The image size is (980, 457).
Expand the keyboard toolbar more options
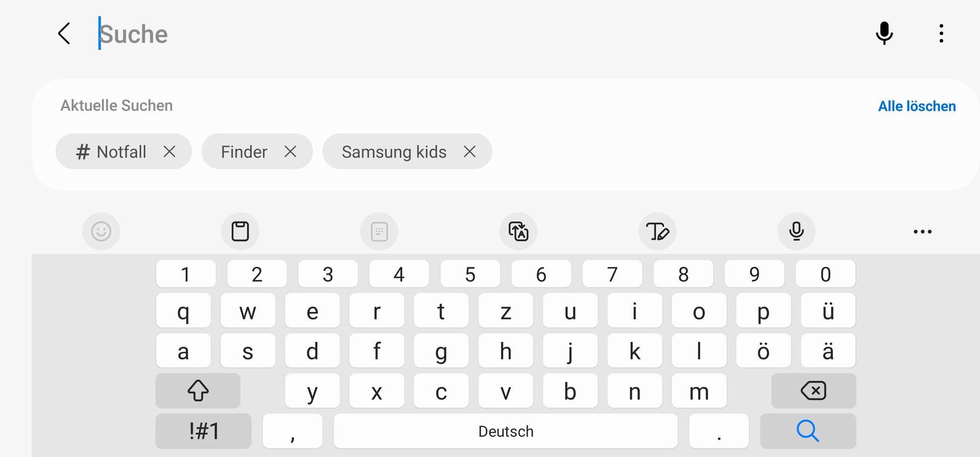[x=922, y=231]
